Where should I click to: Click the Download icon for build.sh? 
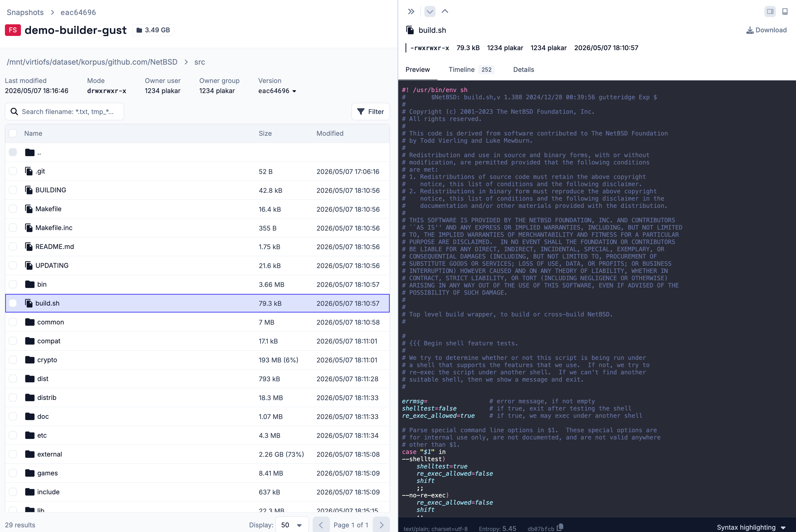(749, 30)
